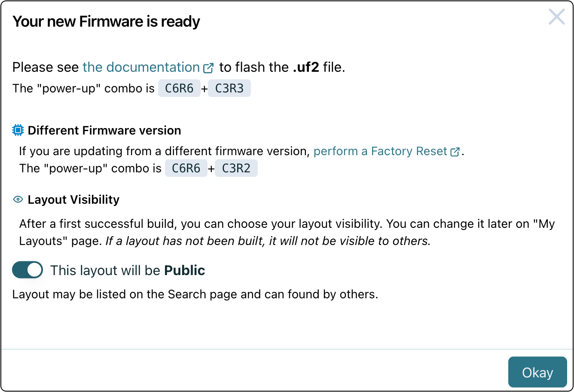574x392 pixels.
Task: Click the Layout Visibility heading
Action: click(x=73, y=199)
